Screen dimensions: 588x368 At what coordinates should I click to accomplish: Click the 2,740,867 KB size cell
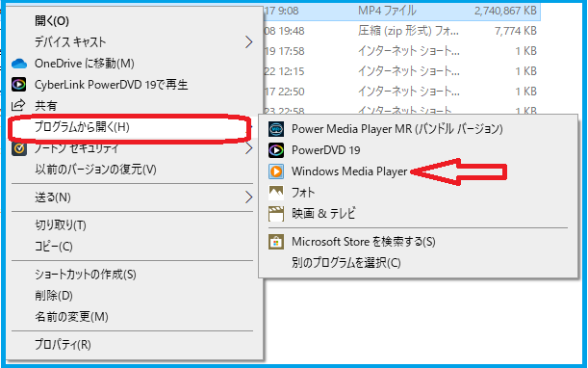pyautogui.click(x=505, y=11)
